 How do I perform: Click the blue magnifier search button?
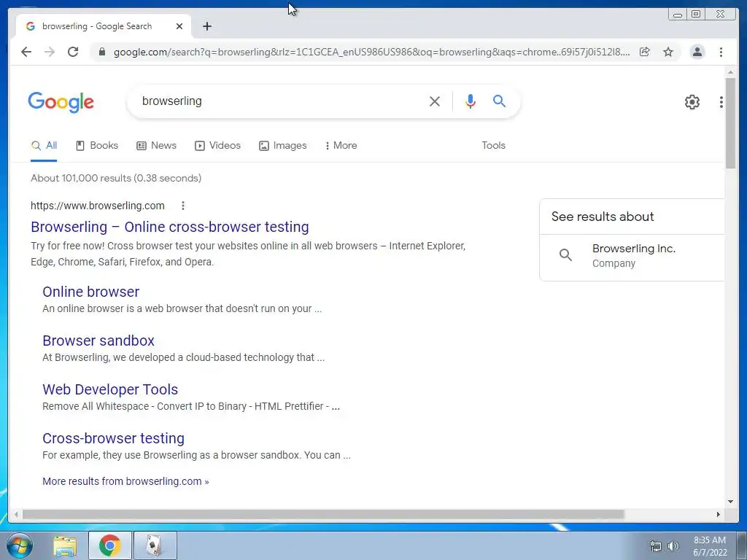coord(499,101)
